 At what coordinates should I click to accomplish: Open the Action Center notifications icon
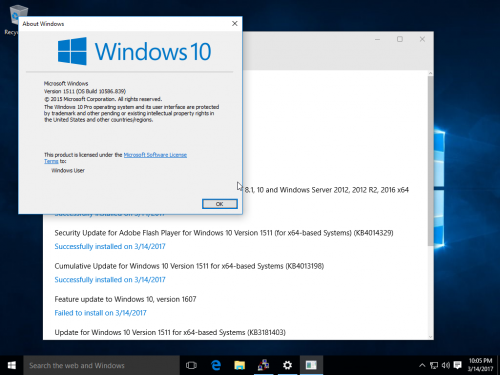(x=458, y=365)
